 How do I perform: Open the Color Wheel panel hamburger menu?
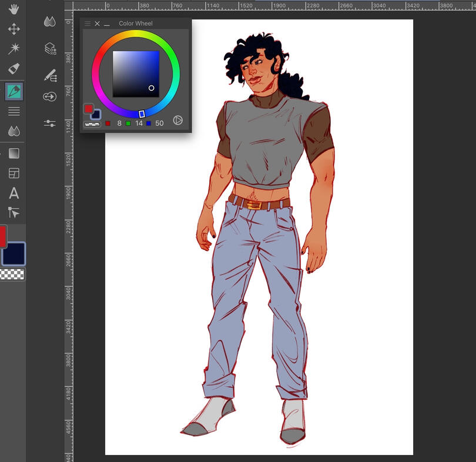pyautogui.click(x=88, y=24)
